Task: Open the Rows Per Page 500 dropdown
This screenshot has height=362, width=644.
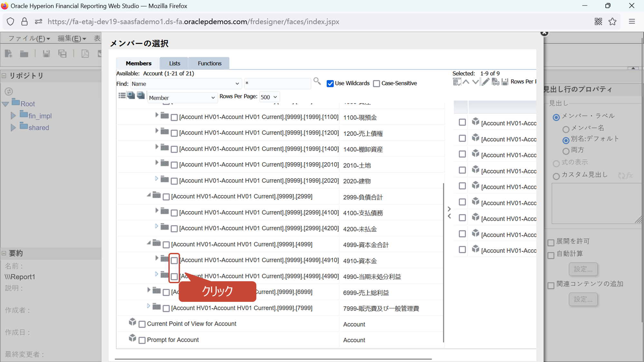Action: point(269,97)
